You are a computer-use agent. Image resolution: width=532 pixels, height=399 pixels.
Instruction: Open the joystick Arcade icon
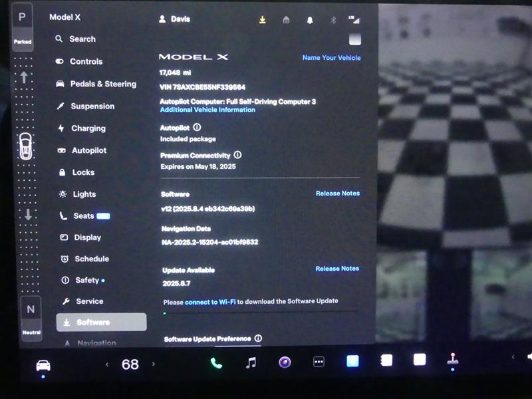(x=454, y=360)
